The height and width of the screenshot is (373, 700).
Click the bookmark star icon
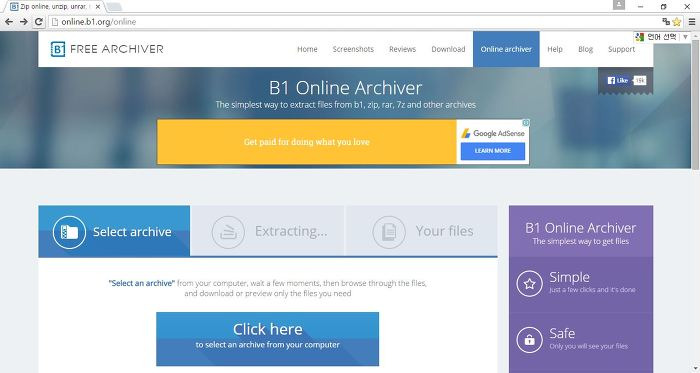pyautogui.click(x=677, y=21)
